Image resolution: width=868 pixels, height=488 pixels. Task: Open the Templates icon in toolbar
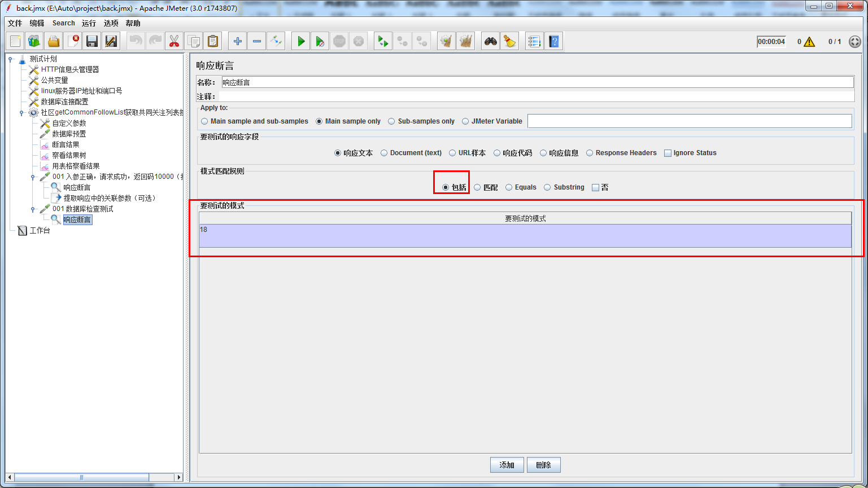tap(34, 41)
